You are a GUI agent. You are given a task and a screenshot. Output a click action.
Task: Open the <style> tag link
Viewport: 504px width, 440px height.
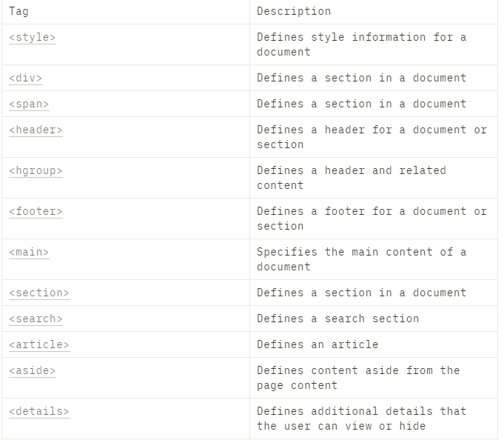pyautogui.click(x=32, y=38)
